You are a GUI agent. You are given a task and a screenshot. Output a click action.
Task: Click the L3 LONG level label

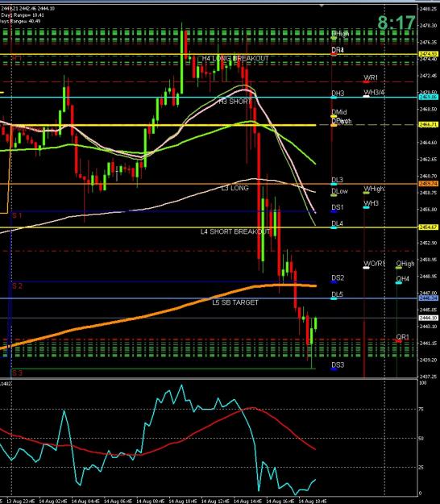click(x=235, y=188)
